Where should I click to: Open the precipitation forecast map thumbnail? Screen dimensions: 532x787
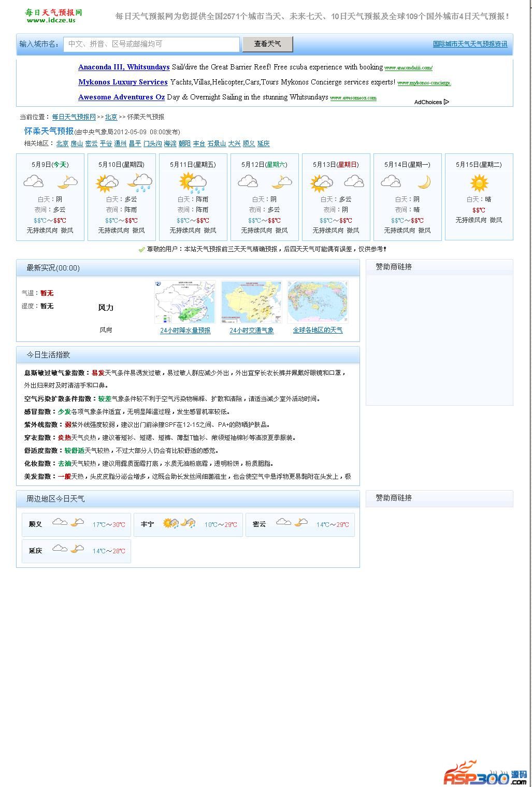pos(185,303)
